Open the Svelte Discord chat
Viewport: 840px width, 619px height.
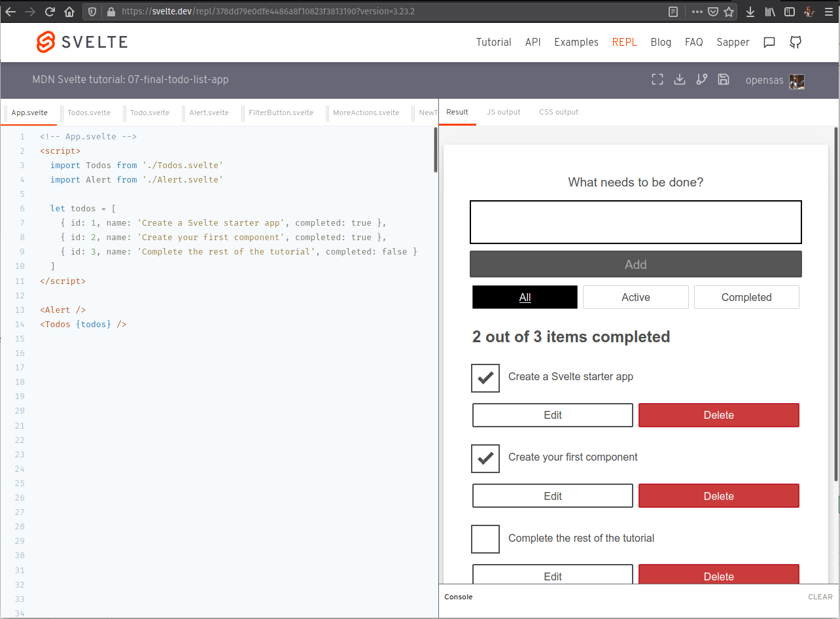[x=769, y=42]
